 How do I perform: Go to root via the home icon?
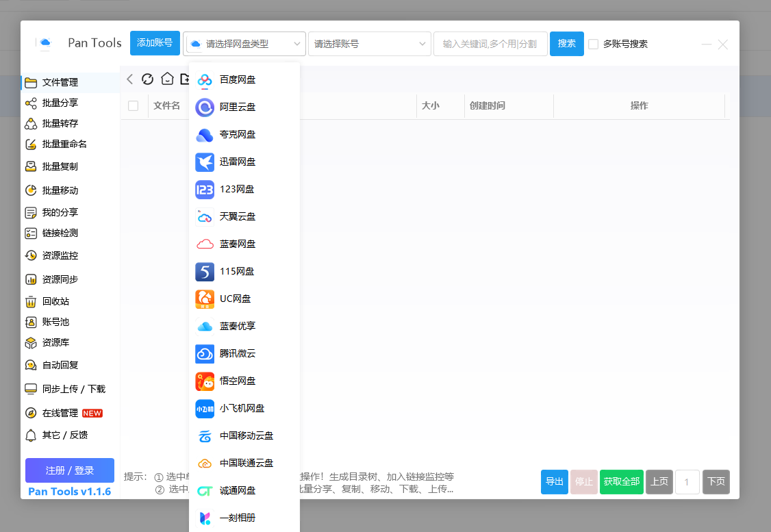[x=167, y=79]
